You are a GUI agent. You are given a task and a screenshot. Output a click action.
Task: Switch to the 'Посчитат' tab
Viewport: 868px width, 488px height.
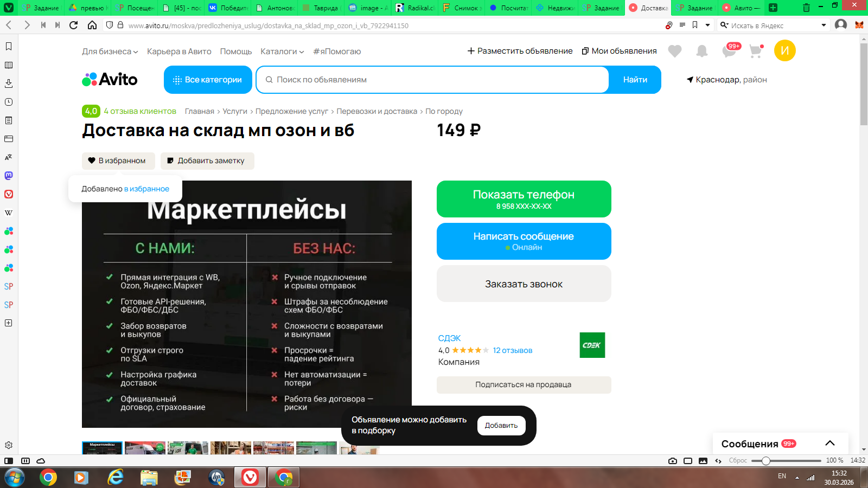pos(509,8)
